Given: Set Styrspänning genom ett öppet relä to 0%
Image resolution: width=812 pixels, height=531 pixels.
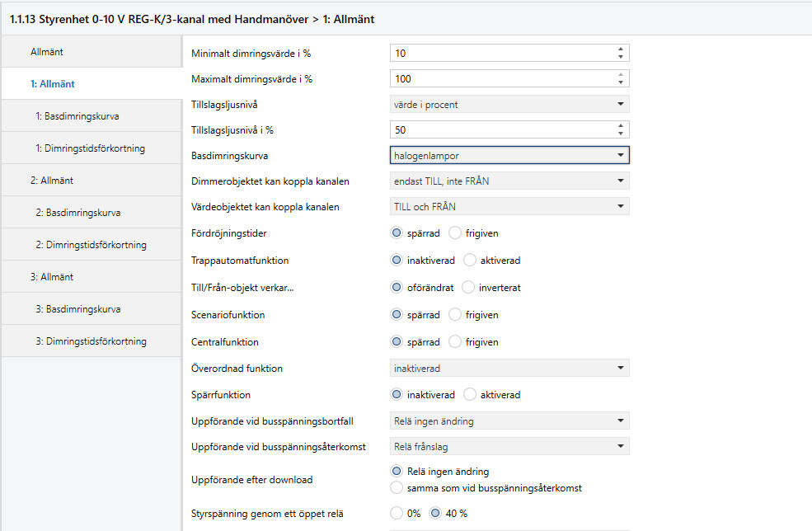Looking at the screenshot, I should click(x=397, y=514).
